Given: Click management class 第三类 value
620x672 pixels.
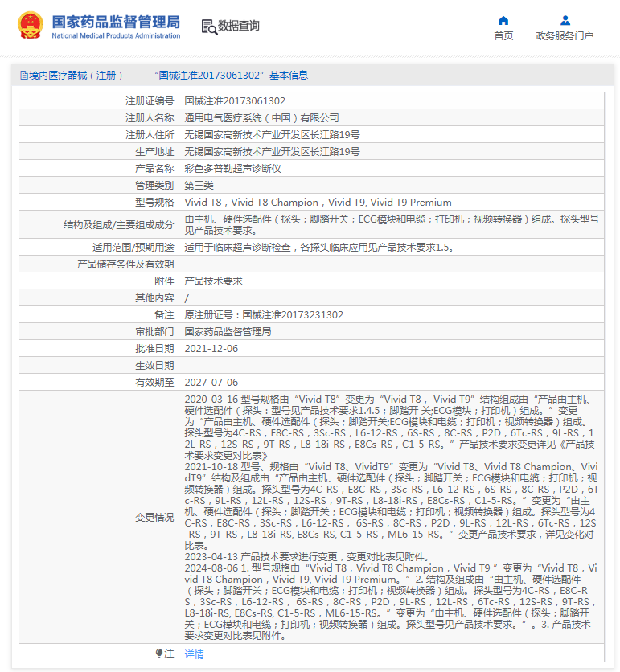Looking at the screenshot, I should pyautogui.click(x=199, y=185).
